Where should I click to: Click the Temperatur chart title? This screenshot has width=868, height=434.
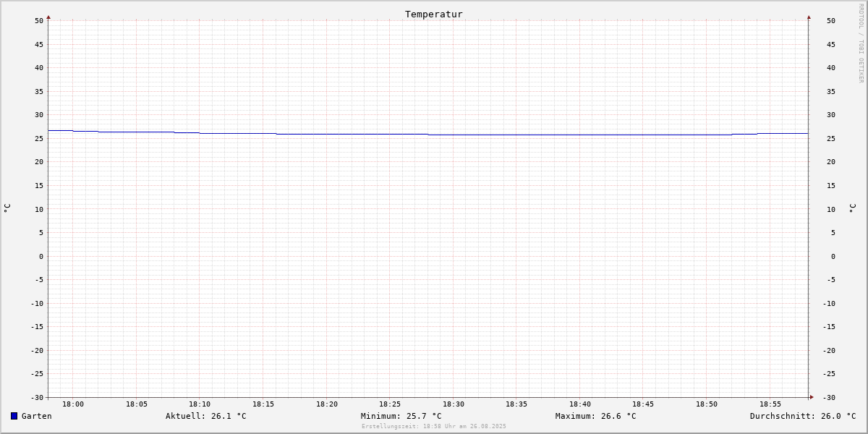pyautogui.click(x=434, y=14)
